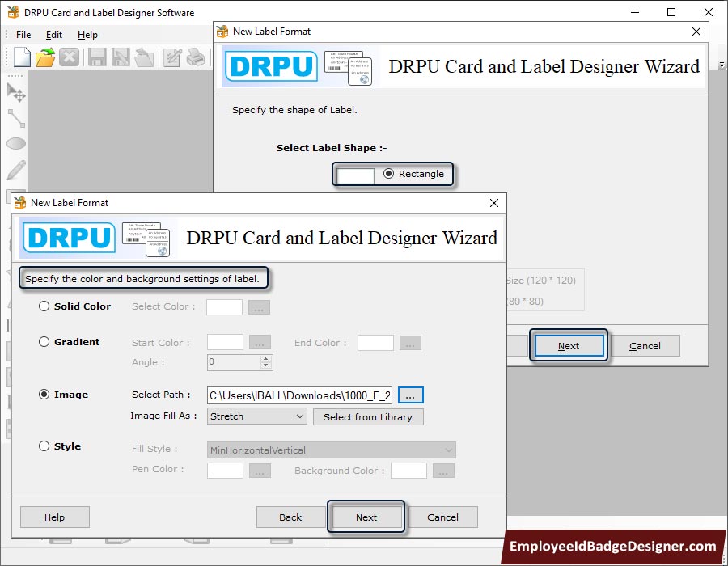Click the app icon in main title bar
The width and height of the screenshot is (728, 566).
13,12
